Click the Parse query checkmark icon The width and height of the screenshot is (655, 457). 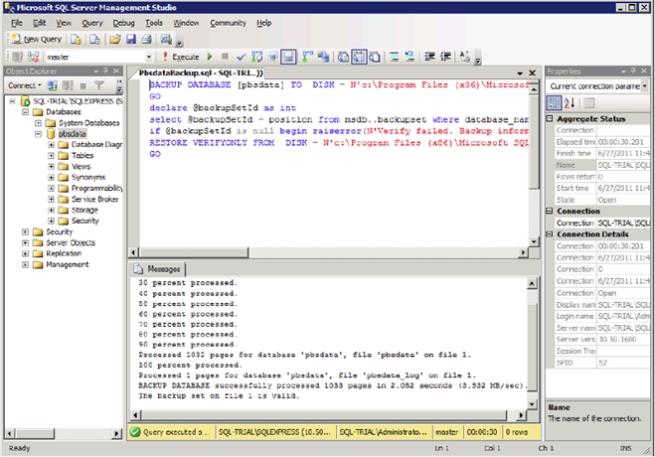coord(241,58)
